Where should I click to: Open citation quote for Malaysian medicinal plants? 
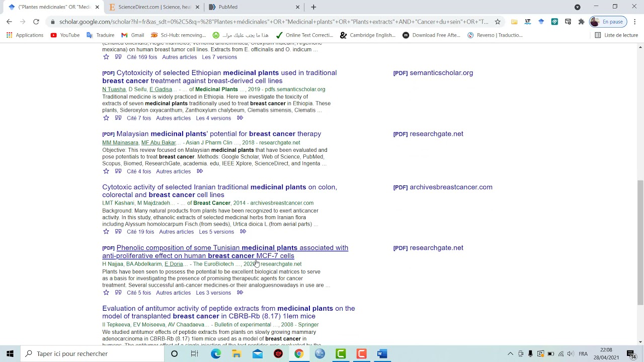click(118, 171)
